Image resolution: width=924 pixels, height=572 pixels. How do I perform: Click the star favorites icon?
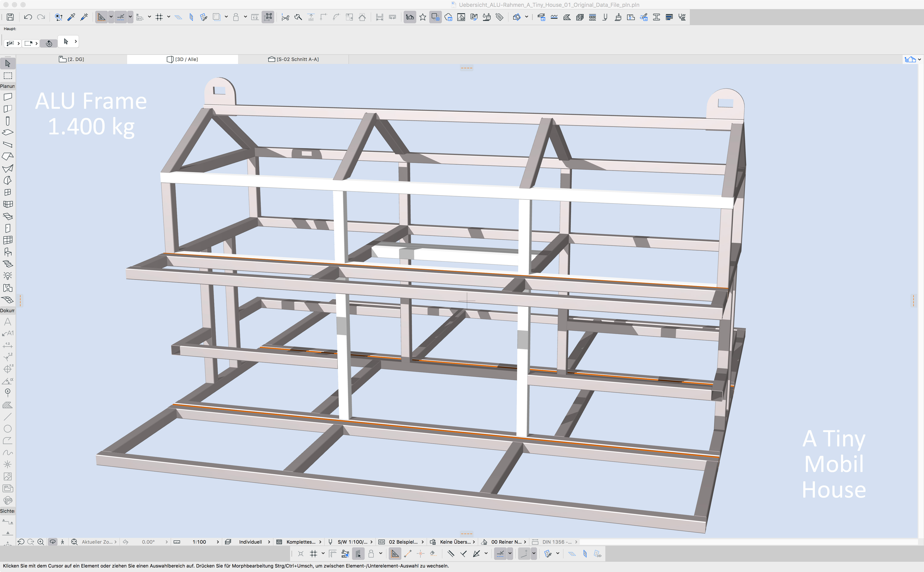423,17
